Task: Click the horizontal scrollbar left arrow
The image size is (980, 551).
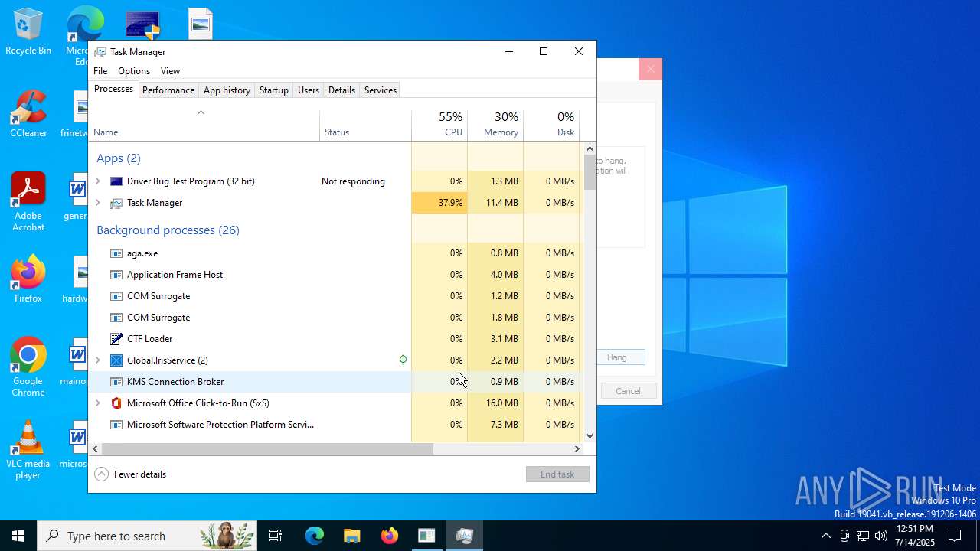Action: click(95, 449)
